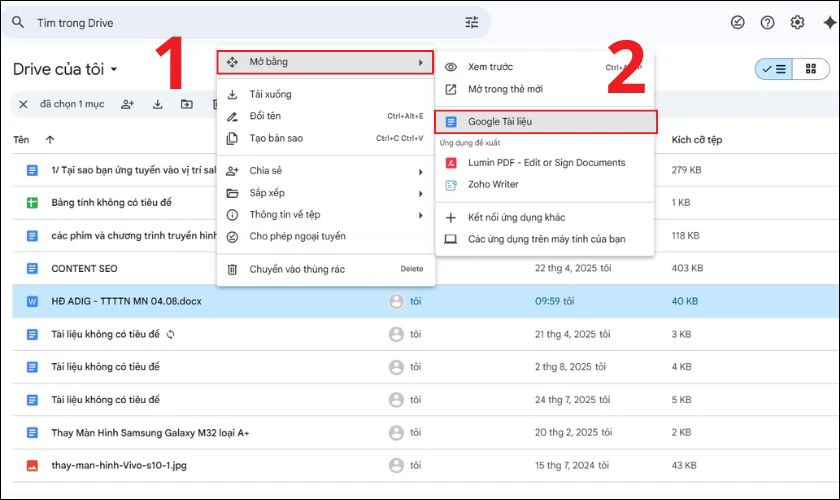Screen dimensions: 840x500
Task: Select Tạo bản sao menu entry
Action: 325,138
